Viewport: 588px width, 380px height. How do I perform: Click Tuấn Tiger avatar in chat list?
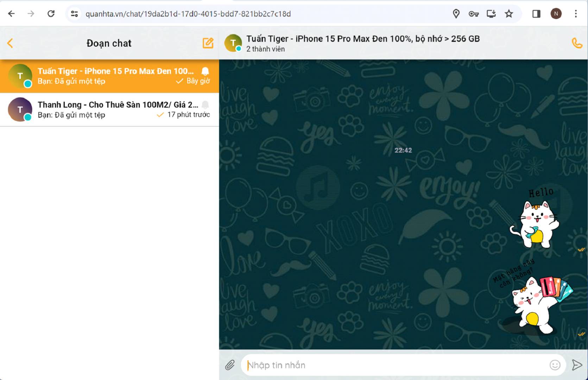tap(20, 76)
